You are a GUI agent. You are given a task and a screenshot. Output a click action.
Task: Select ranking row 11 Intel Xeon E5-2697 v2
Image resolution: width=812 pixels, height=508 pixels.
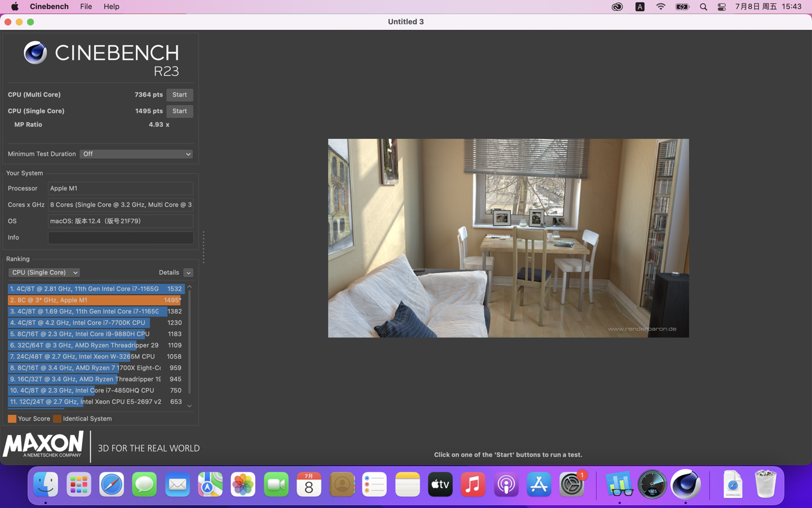coord(96,402)
